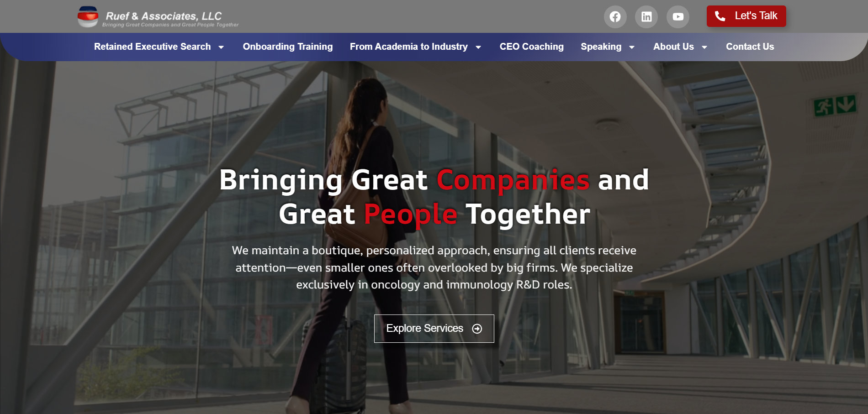The width and height of the screenshot is (868, 414).
Task: Click the Explore Services button
Action: pos(434,329)
